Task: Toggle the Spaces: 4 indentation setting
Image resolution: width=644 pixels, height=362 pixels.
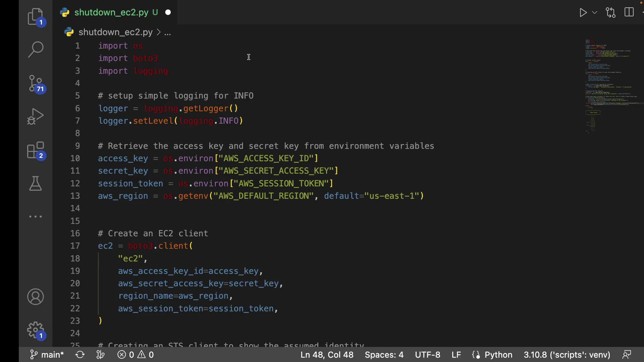Action: 384,355
